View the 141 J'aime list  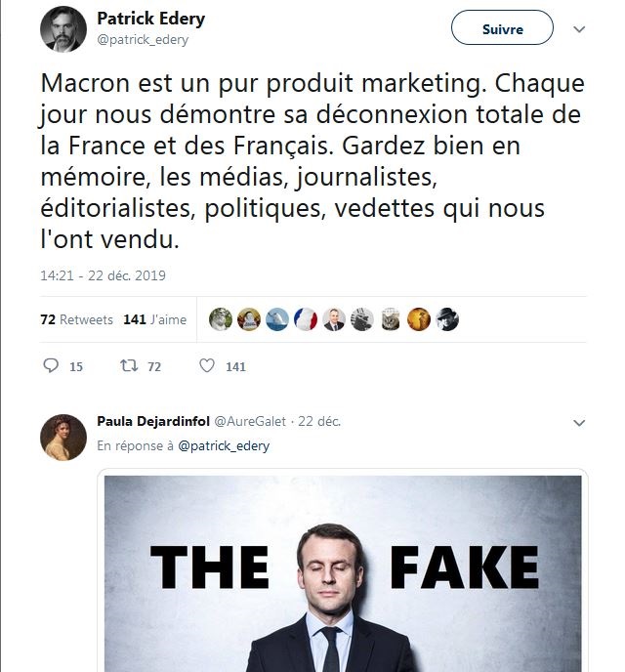(x=154, y=319)
